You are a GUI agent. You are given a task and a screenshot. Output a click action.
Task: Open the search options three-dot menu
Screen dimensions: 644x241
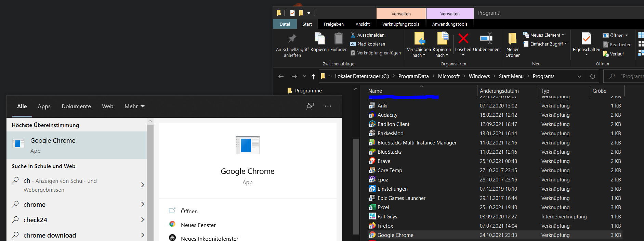point(328,106)
